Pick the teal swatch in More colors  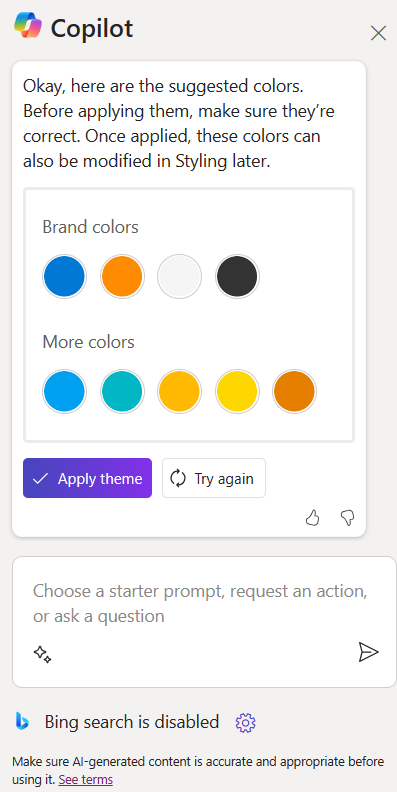(122, 391)
